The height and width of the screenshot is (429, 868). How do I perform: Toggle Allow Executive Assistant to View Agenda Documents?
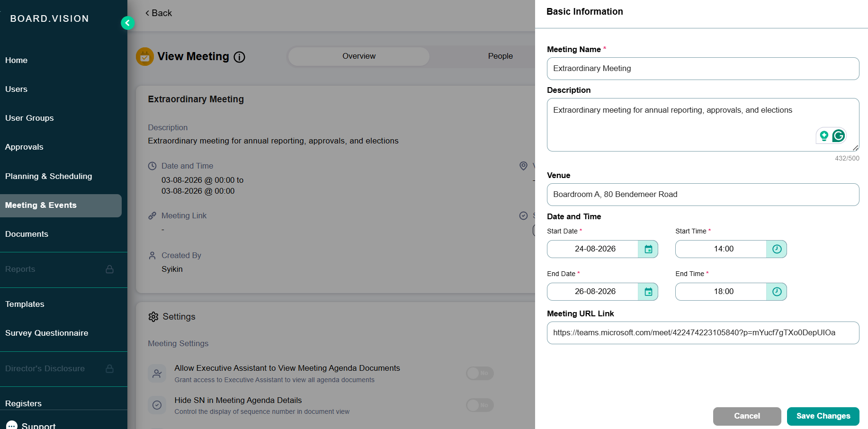[480, 373]
